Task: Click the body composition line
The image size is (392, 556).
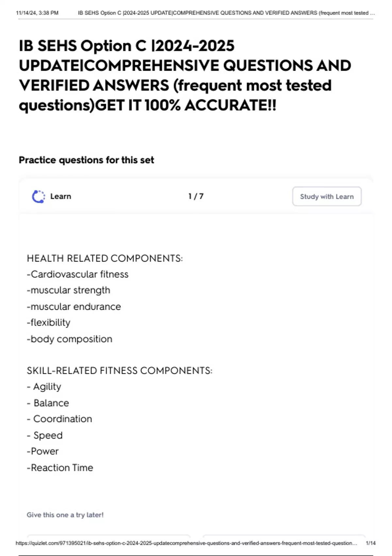Action: click(70, 339)
